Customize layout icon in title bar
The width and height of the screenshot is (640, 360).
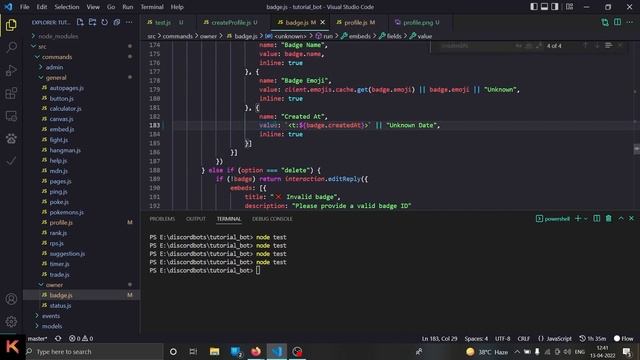click(569, 7)
